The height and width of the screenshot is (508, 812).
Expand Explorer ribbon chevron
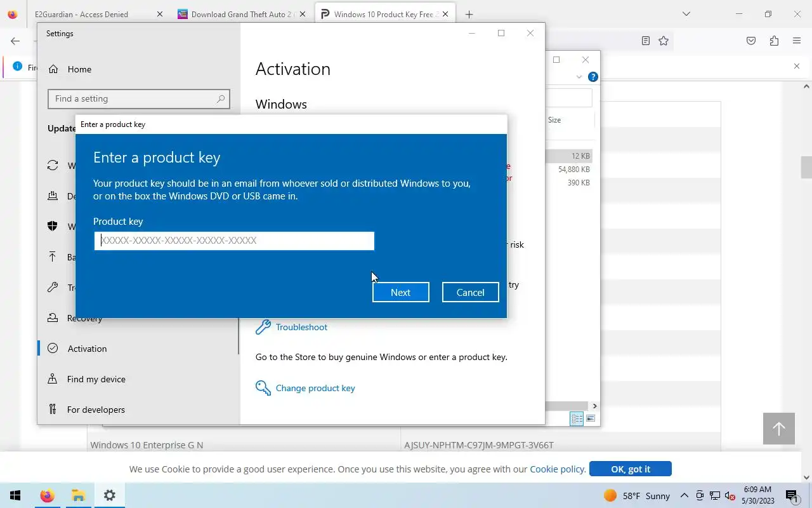[579, 77]
